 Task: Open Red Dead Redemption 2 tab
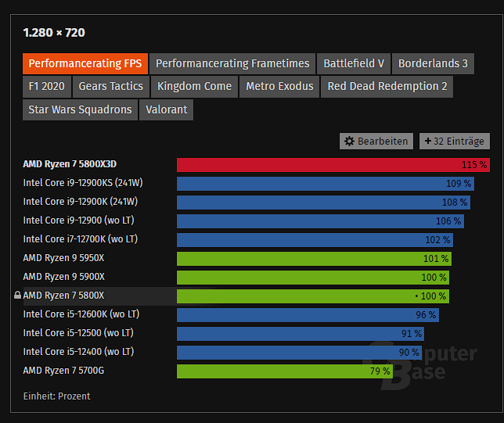(387, 87)
